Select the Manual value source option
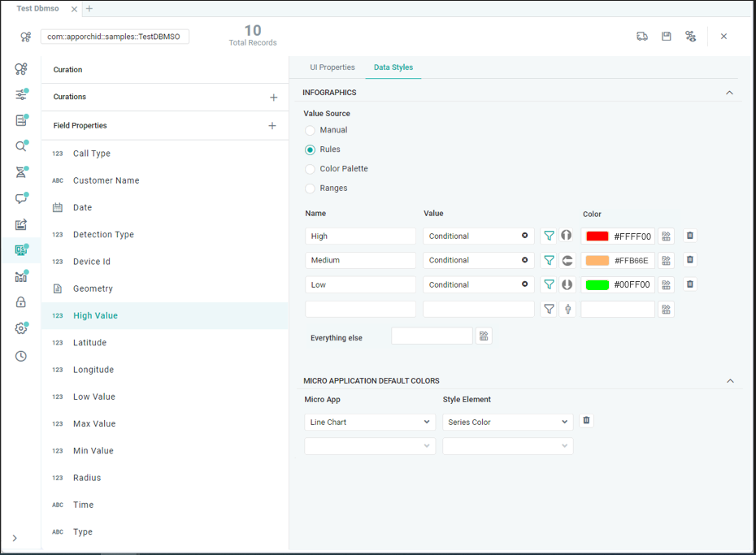Screen dimensions: 756x555 [x=311, y=130]
